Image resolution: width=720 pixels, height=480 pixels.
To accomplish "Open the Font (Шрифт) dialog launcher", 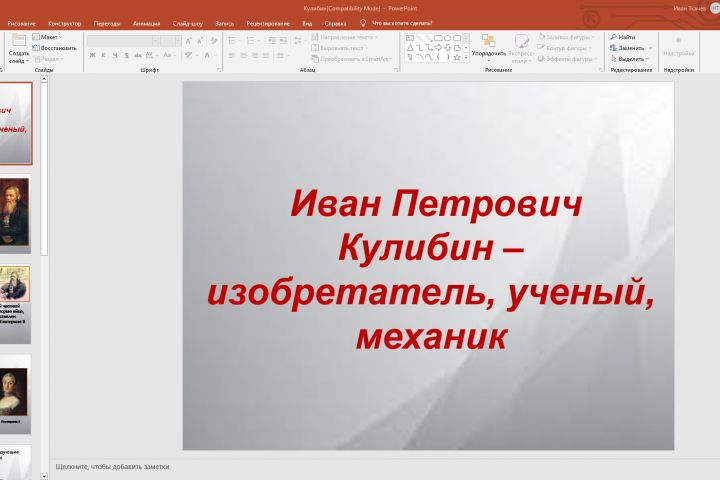I will click(x=219, y=70).
